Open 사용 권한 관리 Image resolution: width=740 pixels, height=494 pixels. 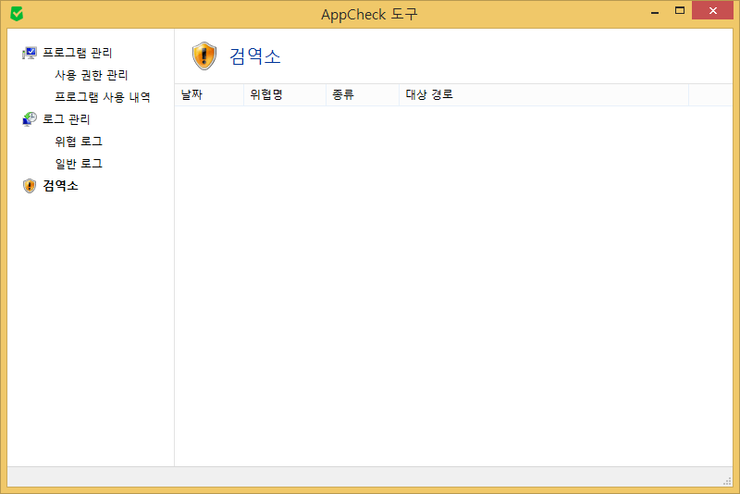pos(91,75)
